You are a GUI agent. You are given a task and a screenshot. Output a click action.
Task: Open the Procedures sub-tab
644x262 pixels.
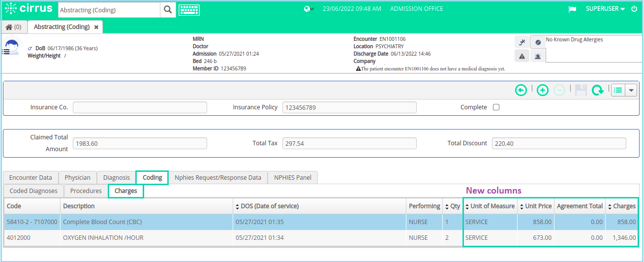86,191
